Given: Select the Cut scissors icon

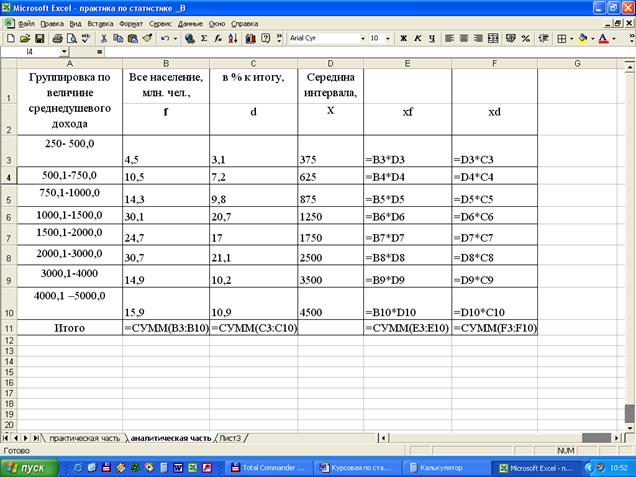Looking at the screenshot, I should click(x=104, y=38).
